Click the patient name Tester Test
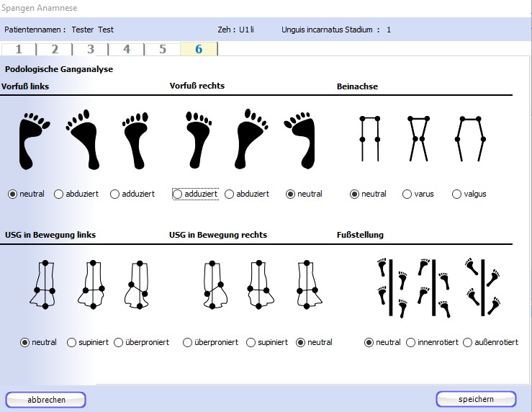The image size is (532, 412). tap(92, 30)
